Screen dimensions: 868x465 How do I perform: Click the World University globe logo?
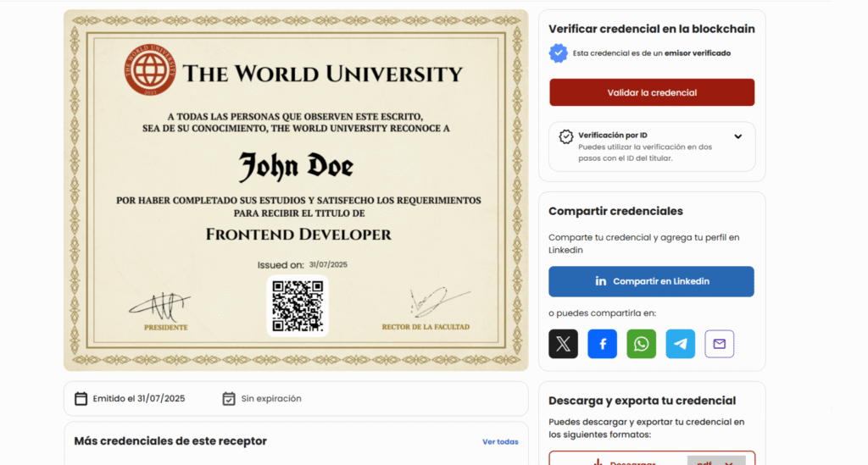click(150, 69)
